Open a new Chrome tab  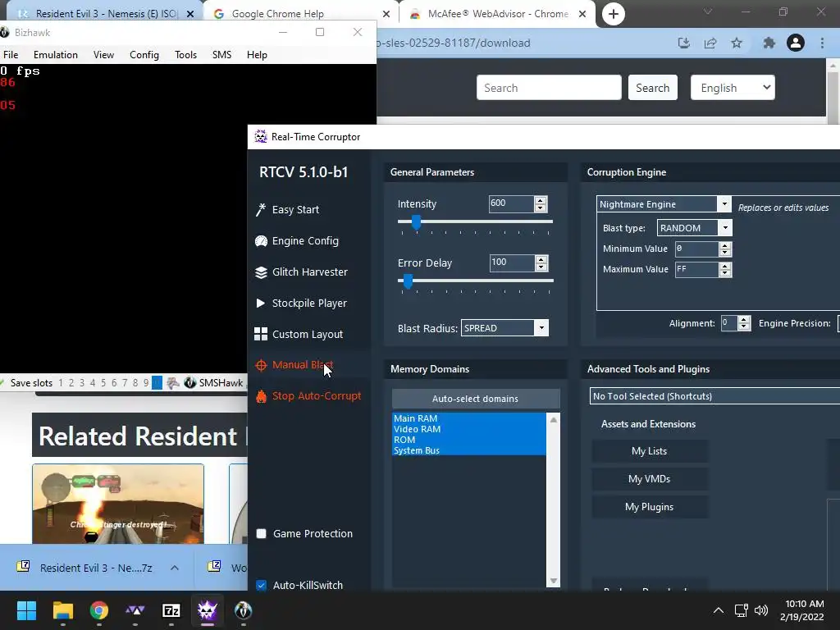[614, 14]
